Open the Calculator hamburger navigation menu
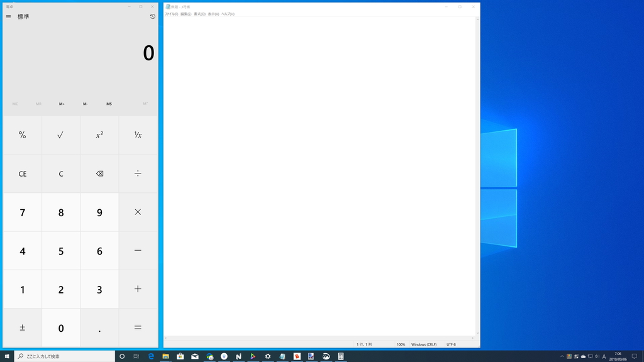 8,17
